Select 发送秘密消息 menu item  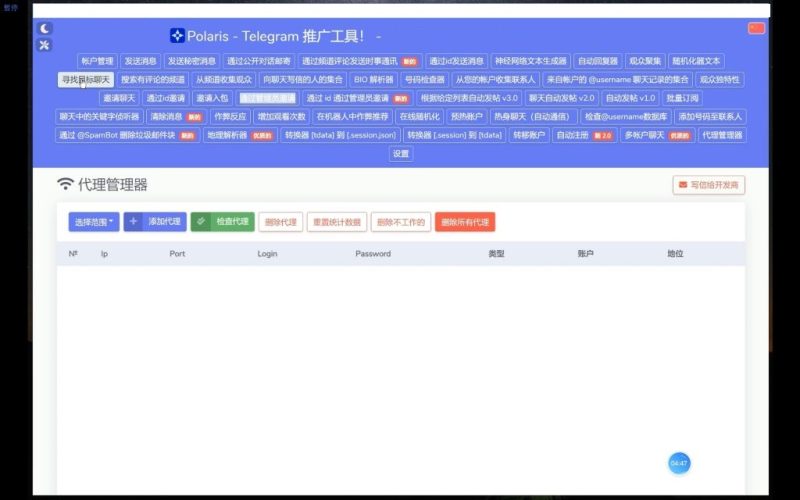pos(192,61)
